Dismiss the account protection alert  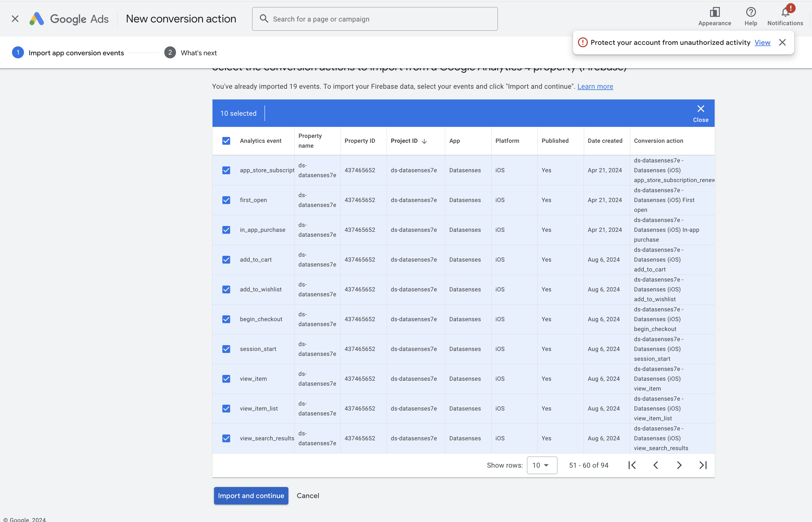[782, 42]
